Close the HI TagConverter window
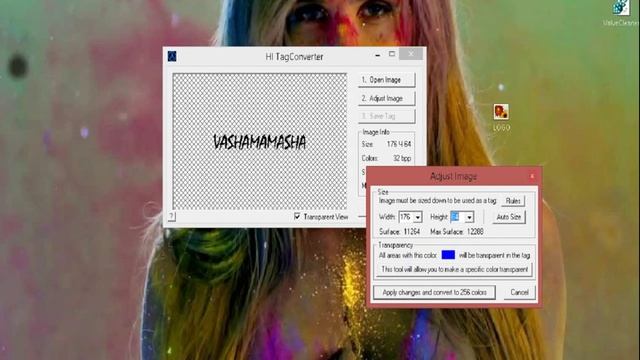 (411, 54)
